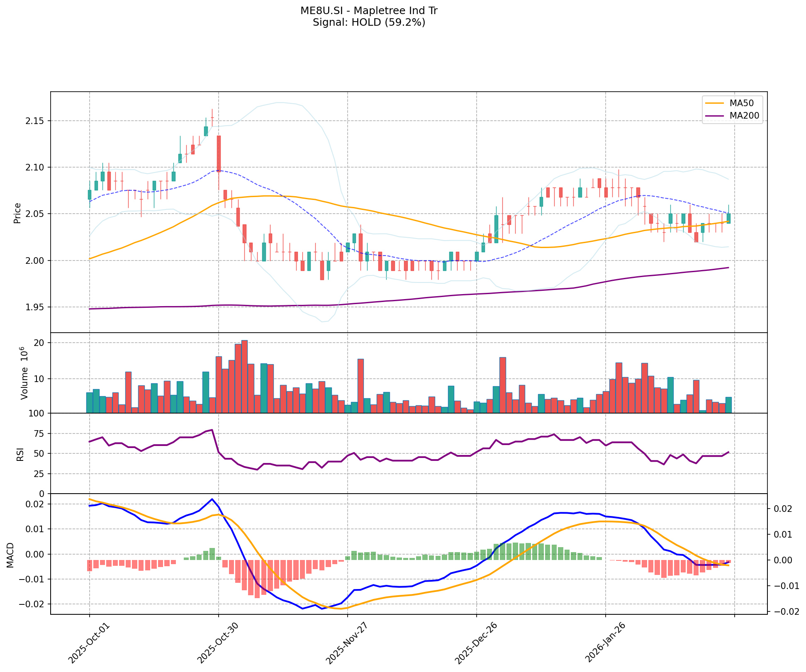
Task: Click the MA200 legend entry
Action: pyautogui.click(x=744, y=116)
